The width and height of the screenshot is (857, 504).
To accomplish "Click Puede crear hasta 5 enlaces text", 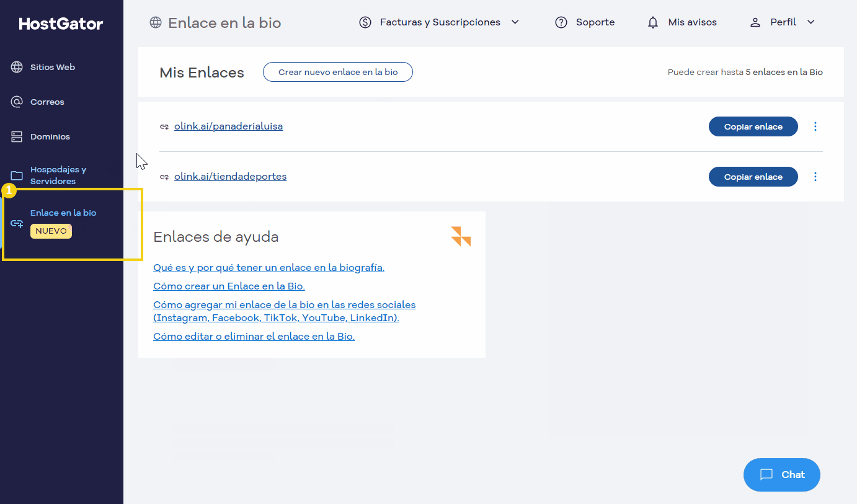I will [x=745, y=73].
